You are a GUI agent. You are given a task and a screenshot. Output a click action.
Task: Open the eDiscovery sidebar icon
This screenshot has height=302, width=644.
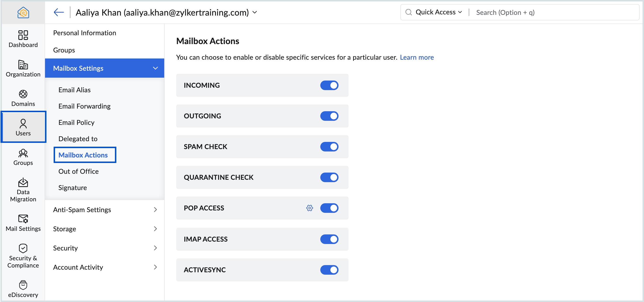click(23, 289)
